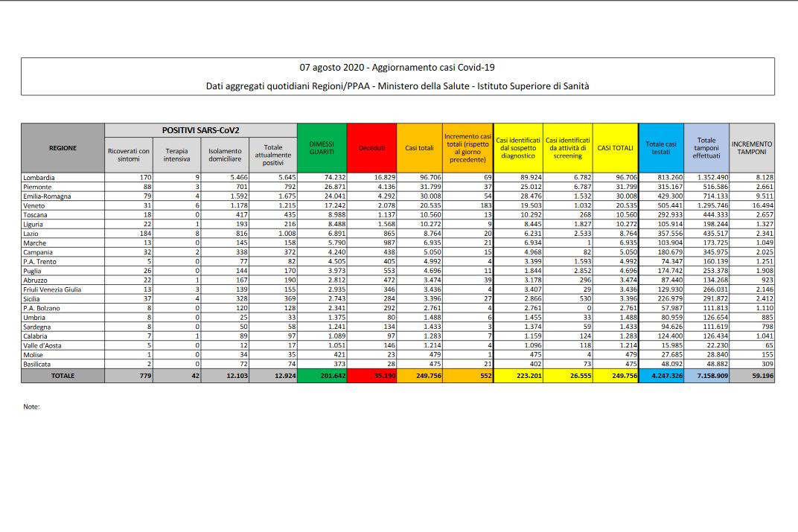The height and width of the screenshot is (532, 798).
Task: Select the yellow CASI TOTALI header
Action: point(615,148)
